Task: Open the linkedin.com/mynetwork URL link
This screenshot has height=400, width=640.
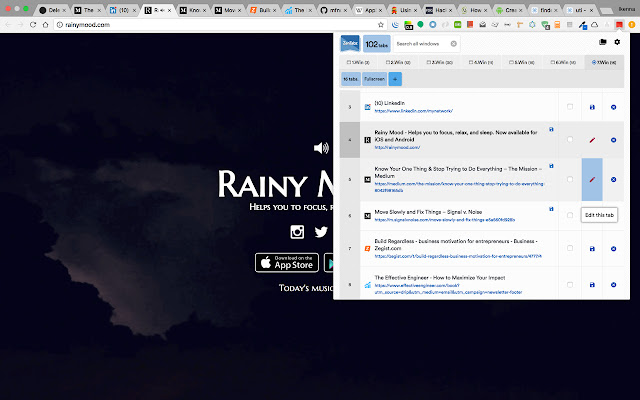Action: coord(413,111)
